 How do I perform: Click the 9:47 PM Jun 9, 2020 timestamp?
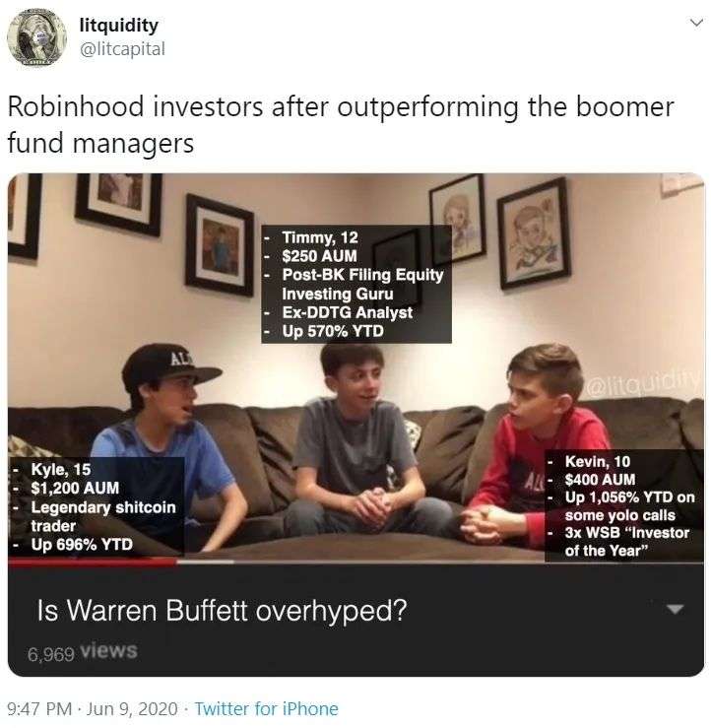click(x=93, y=709)
